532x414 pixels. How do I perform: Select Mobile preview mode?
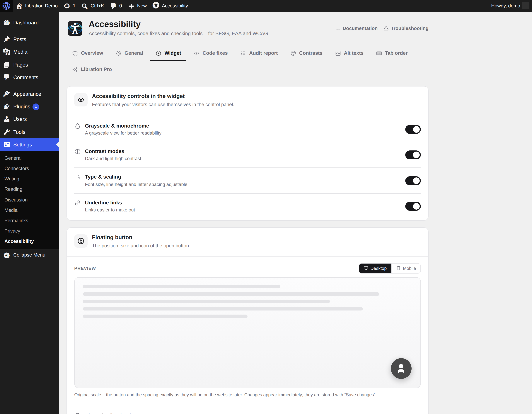(406, 268)
